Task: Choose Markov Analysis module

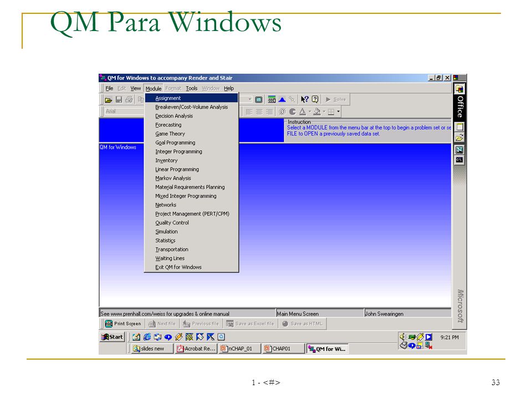Action: pyautogui.click(x=191, y=178)
